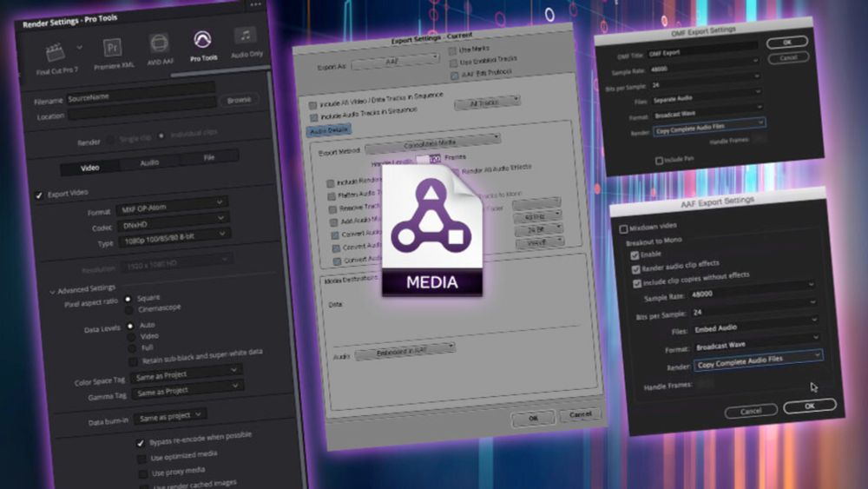868x489 pixels.
Task: Open the Codec dropdown showing DNxHD
Action: (x=173, y=222)
